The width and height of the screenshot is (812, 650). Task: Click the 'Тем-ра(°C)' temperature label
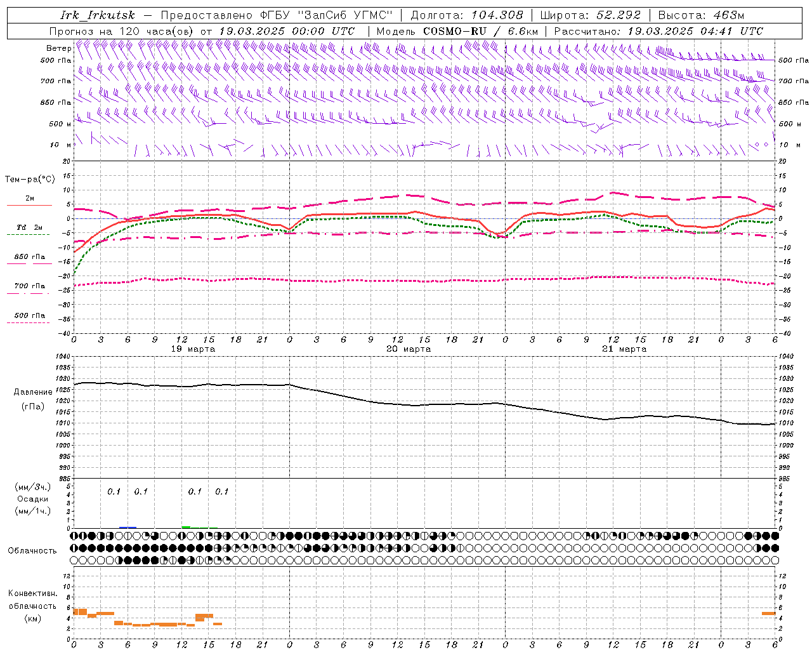coord(30,180)
